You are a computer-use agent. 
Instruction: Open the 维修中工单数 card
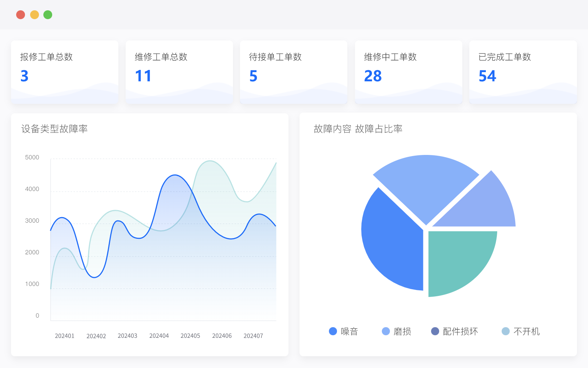tap(408, 72)
